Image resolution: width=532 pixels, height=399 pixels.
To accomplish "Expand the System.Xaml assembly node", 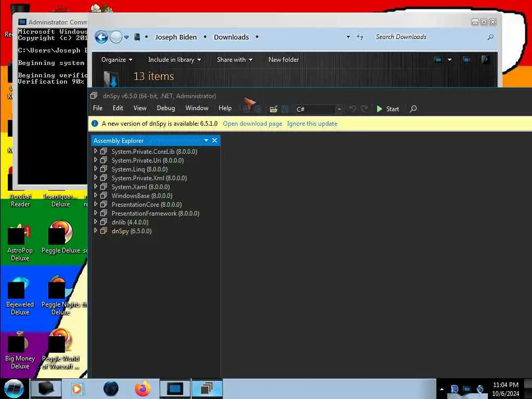I will (x=96, y=187).
